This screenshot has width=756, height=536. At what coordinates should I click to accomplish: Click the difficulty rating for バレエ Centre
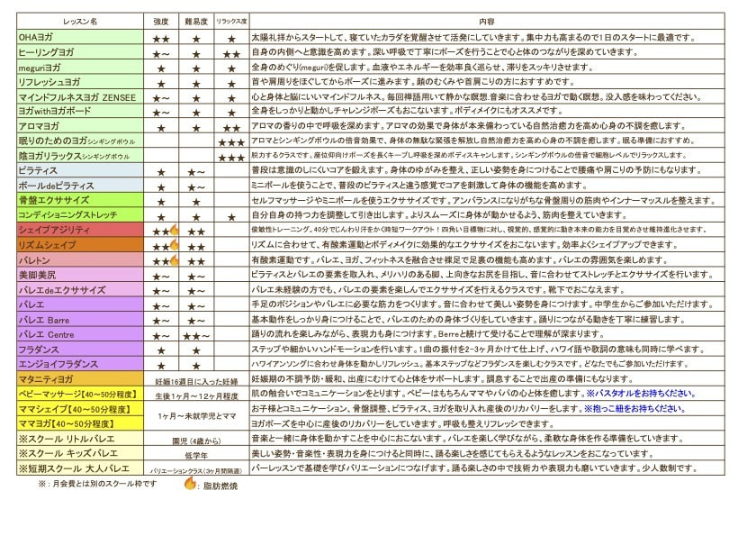click(196, 336)
